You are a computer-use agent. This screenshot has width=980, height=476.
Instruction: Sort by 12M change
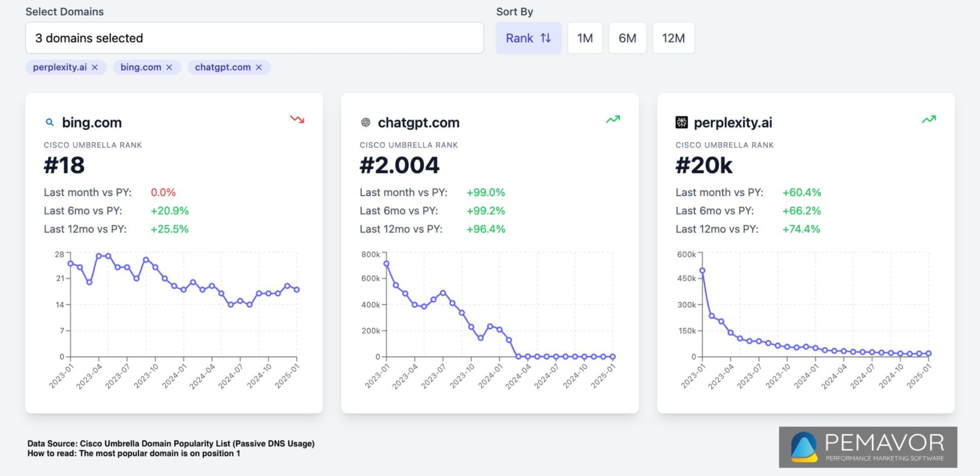673,38
